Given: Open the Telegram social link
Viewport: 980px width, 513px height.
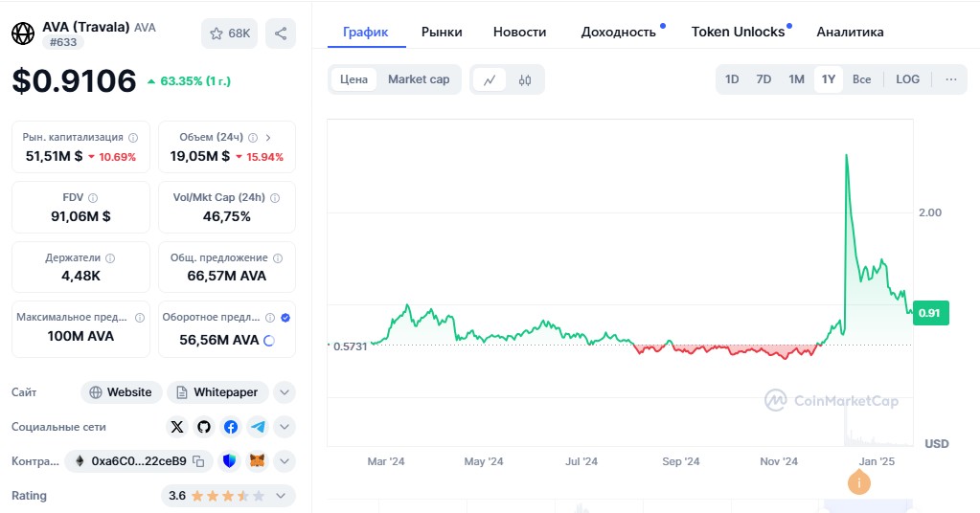Looking at the screenshot, I should tap(258, 427).
